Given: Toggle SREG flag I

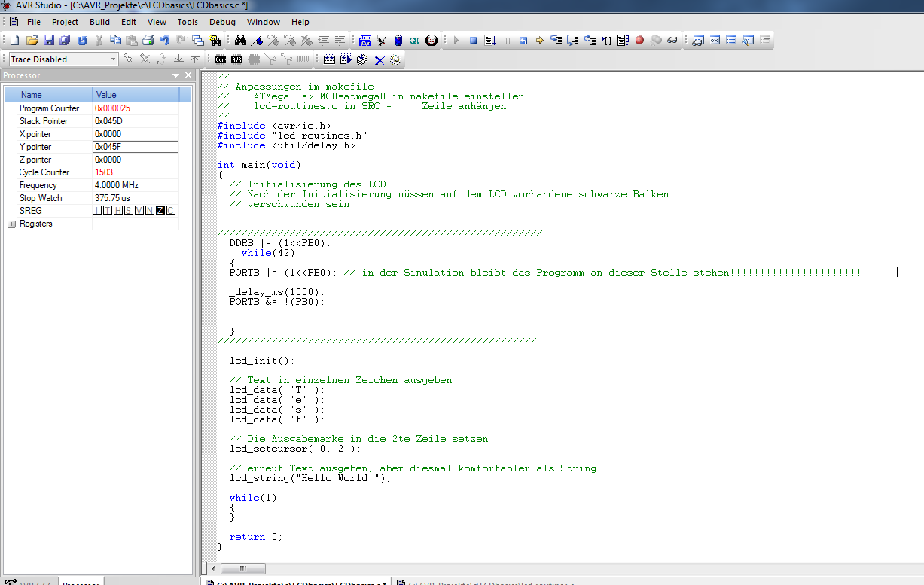Looking at the screenshot, I should click(x=97, y=210).
